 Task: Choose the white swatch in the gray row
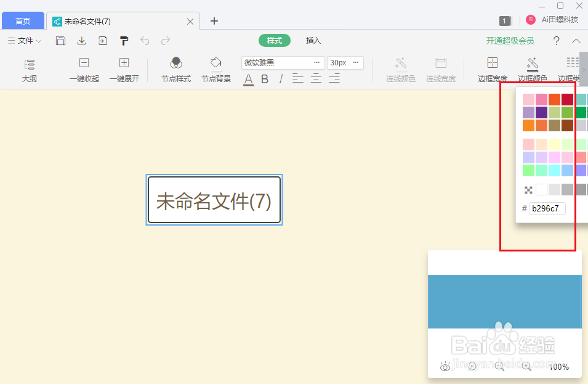(541, 190)
